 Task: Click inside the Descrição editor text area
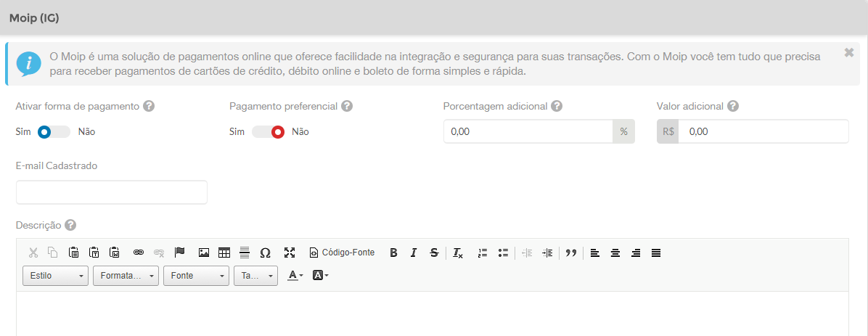click(x=433, y=314)
